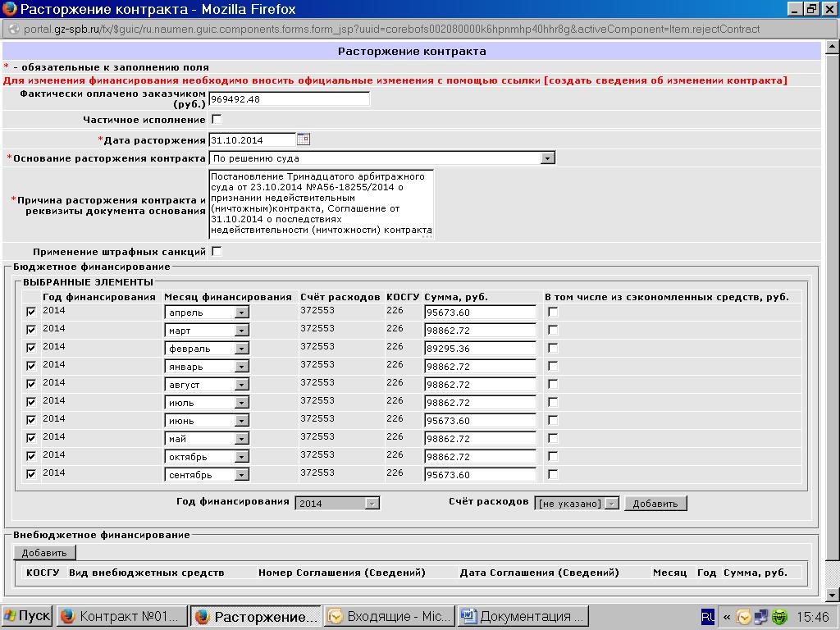Click Добавить under Внебюджетное финансирование
The height and width of the screenshot is (630, 840).
44,552
